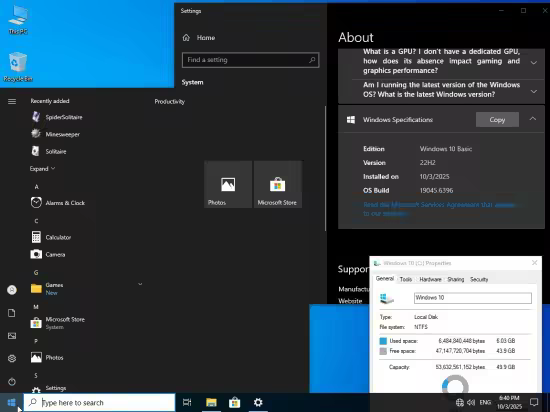The image size is (550, 412).
Task: Open the Microsoft Services Agreement link
Action: (439, 209)
